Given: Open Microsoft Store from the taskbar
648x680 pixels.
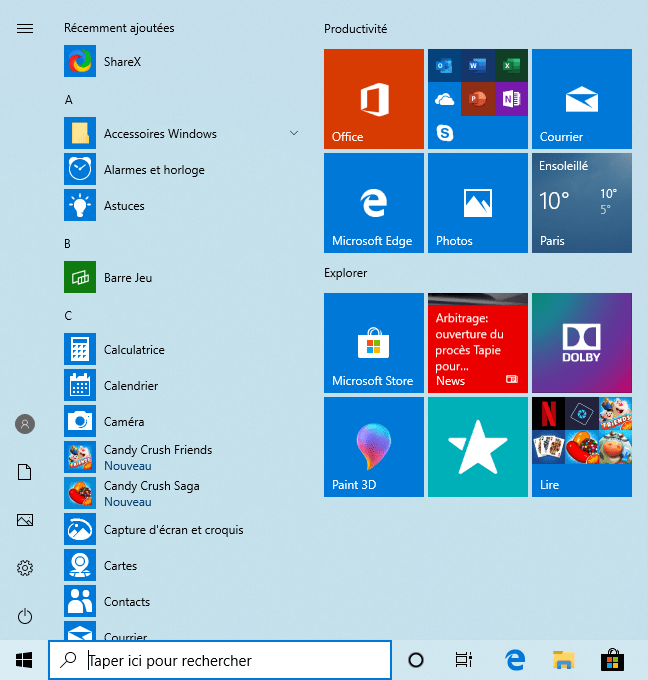Looking at the screenshot, I should point(612,660).
